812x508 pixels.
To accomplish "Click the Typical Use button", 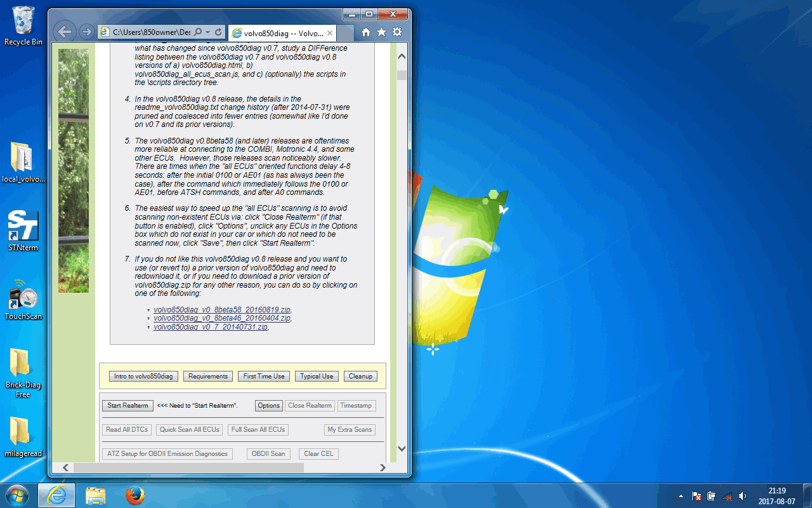I will coord(317,377).
